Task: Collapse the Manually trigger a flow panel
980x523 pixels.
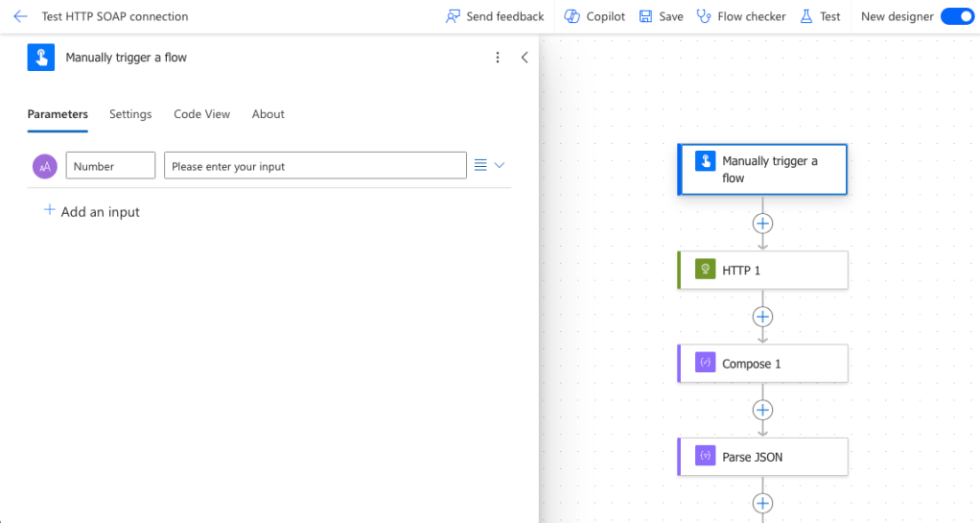Action: pyautogui.click(x=525, y=58)
